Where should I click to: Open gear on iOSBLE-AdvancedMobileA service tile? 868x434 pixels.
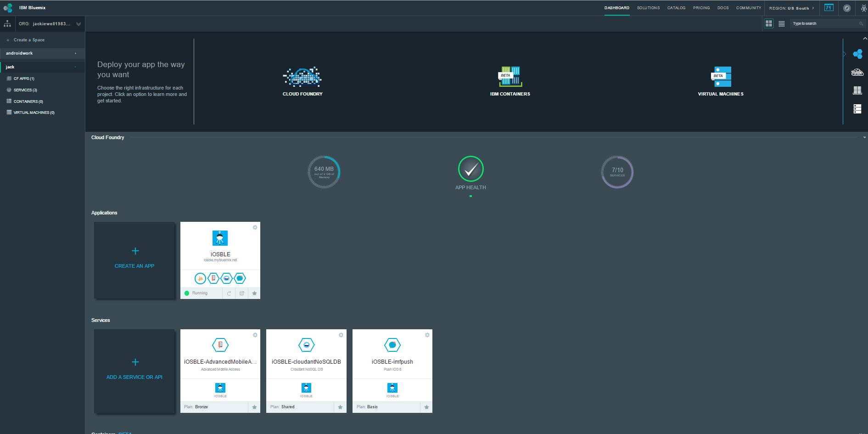coord(255,335)
